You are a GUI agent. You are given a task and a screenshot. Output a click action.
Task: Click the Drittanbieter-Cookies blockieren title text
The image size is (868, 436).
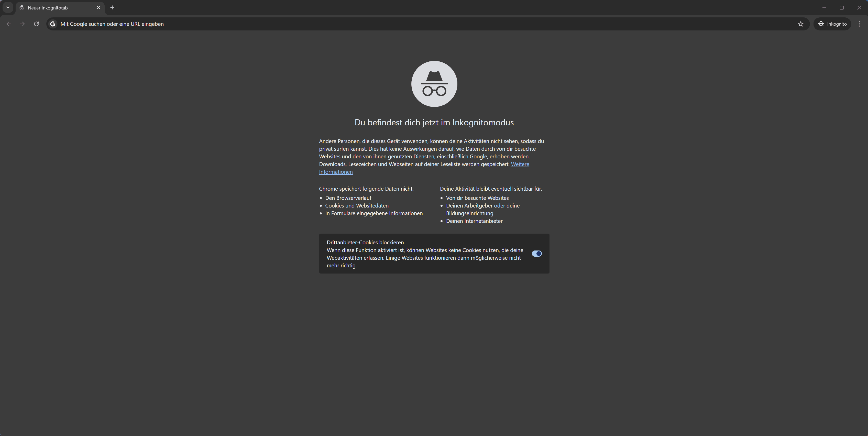click(365, 243)
